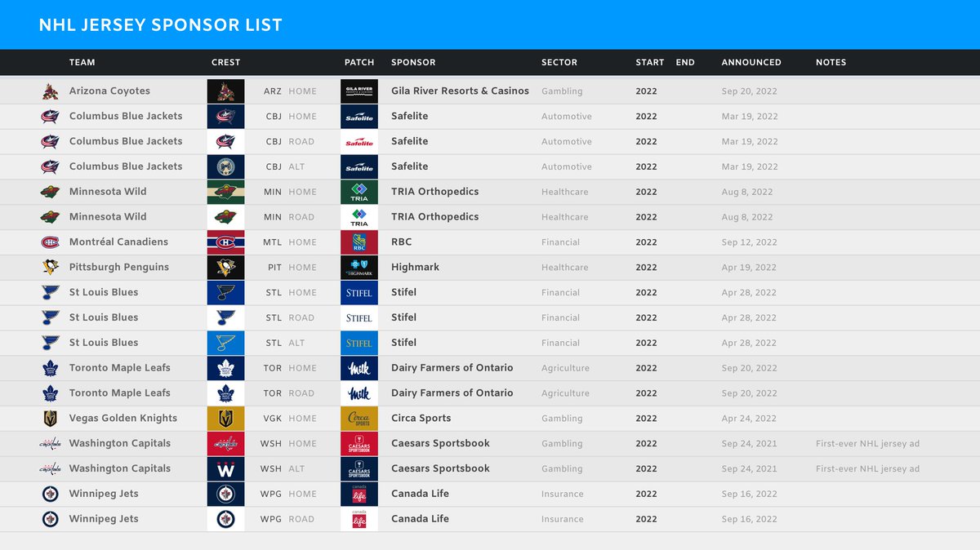The image size is (980, 550).
Task: Click the Washington Capitals W ALT crest
Action: coord(225,468)
